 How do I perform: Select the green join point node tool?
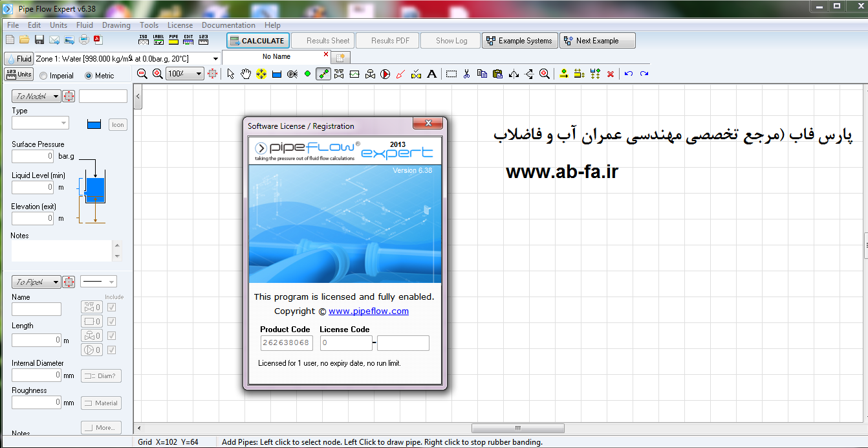(x=308, y=74)
